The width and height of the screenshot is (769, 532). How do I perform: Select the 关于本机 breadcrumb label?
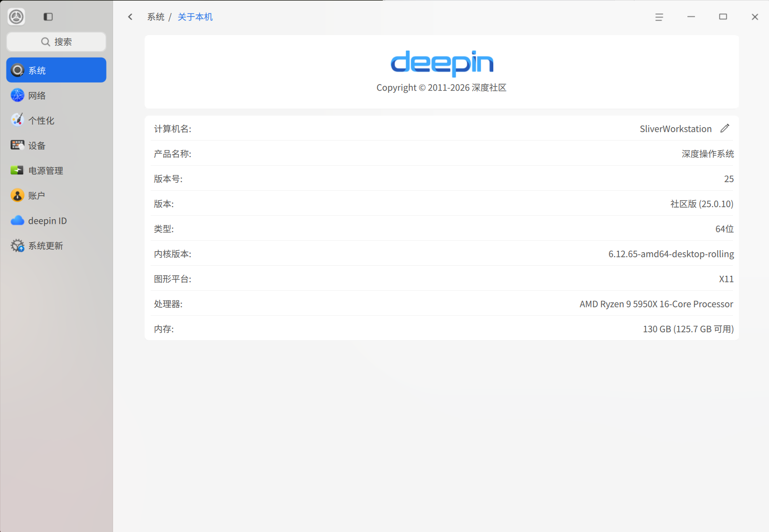tap(195, 17)
